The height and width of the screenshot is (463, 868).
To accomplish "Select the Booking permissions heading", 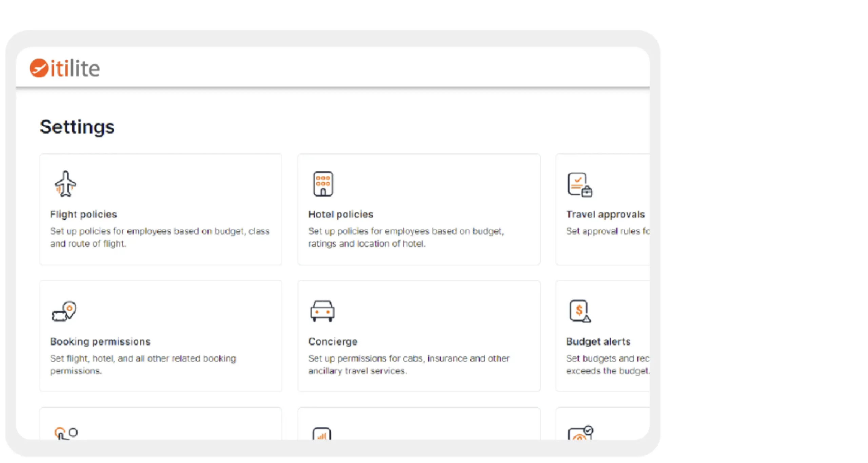I will (x=100, y=341).
